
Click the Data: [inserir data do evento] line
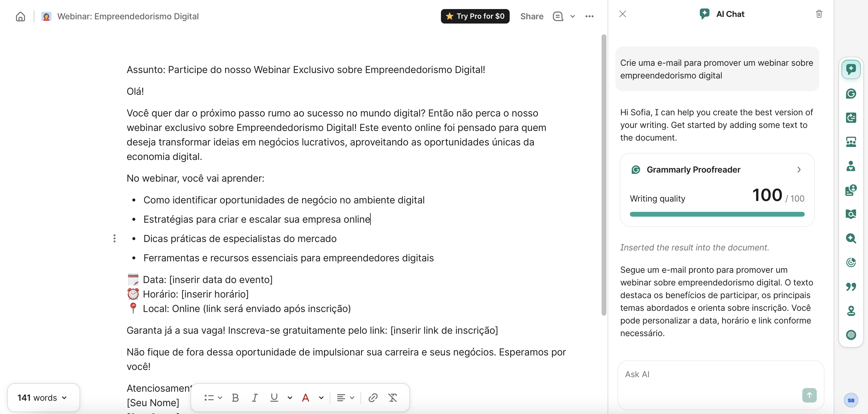(200, 280)
